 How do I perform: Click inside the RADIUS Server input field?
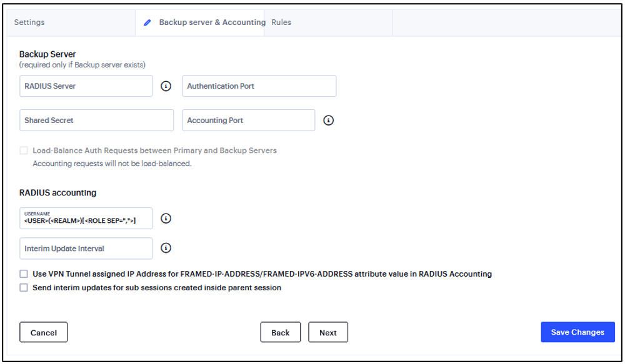pos(86,86)
